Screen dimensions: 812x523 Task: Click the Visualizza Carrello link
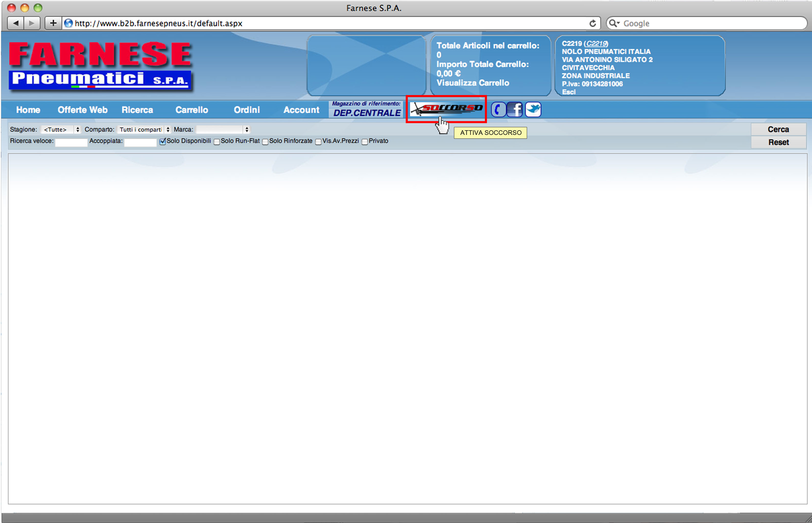(473, 83)
